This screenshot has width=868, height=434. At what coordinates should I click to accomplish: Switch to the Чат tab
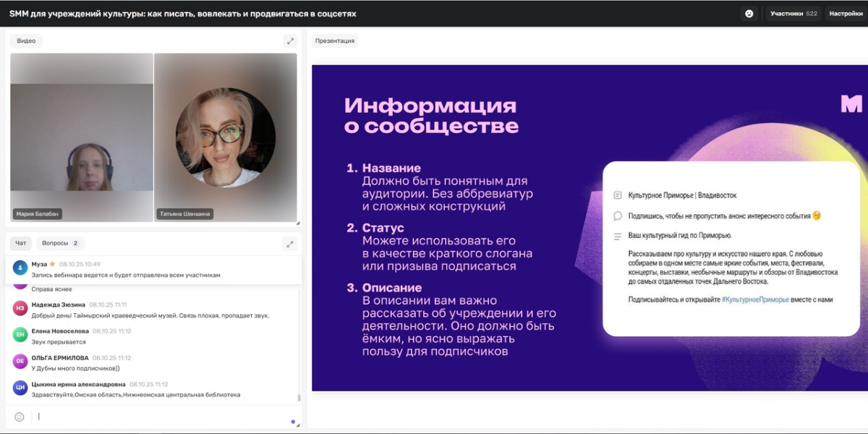coord(20,243)
